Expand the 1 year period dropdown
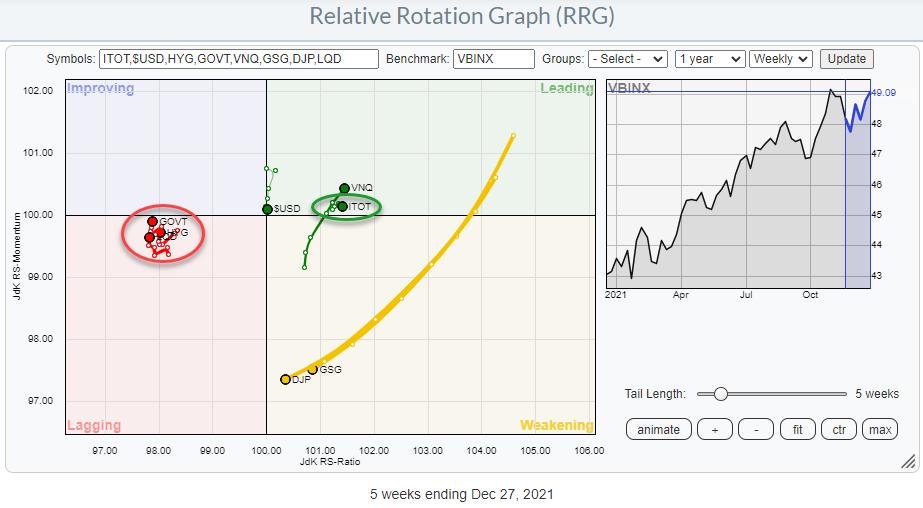The height and width of the screenshot is (508, 923). coord(709,59)
